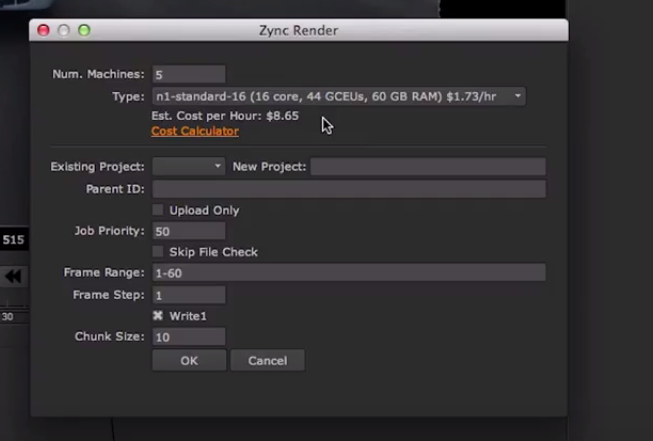The image size is (653, 441).
Task: Expand the Existing Project dropdown
Action: click(x=189, y=167)
